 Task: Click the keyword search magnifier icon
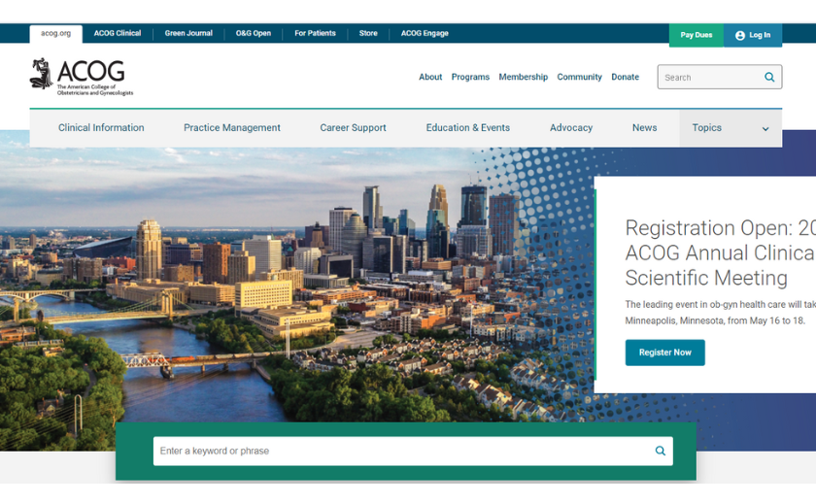[x=660, y=451]
